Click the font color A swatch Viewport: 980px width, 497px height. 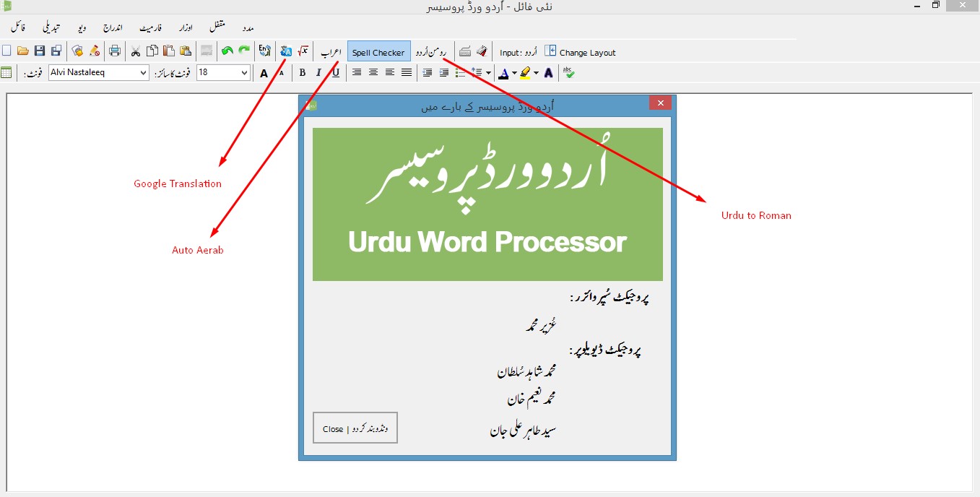[503, 72]
